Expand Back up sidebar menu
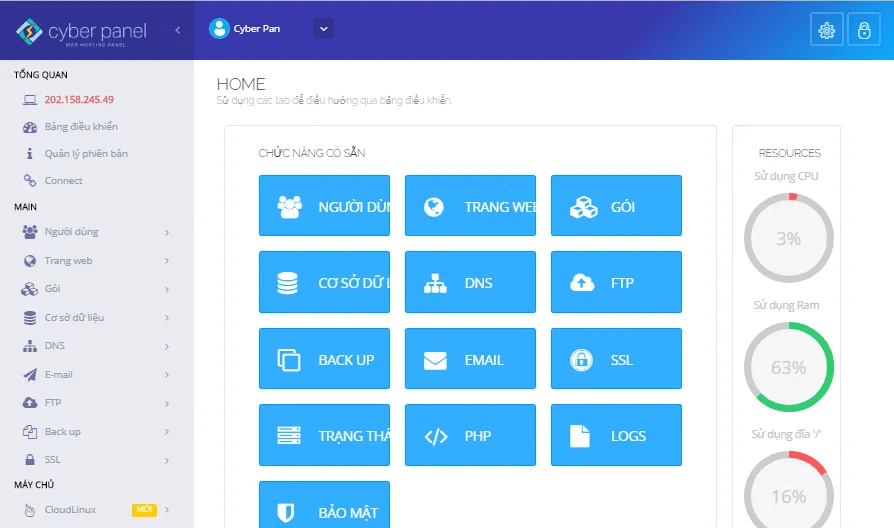The height and width of the screenshot is (528, 894). click(96, 432)
